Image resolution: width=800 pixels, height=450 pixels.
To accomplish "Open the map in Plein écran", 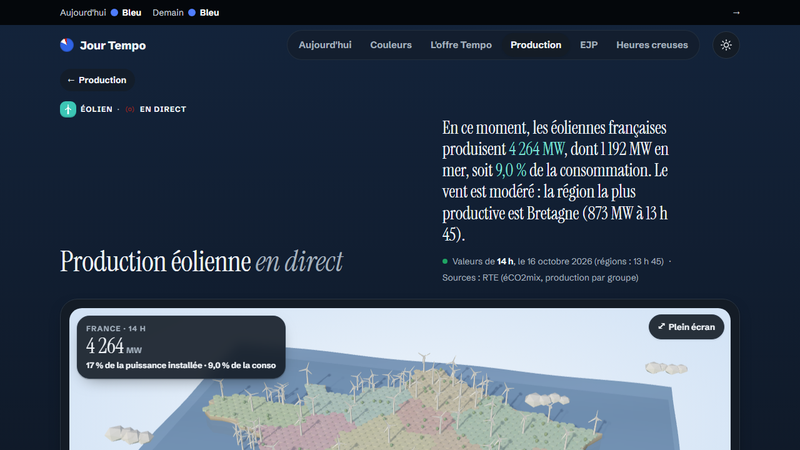I will (686, 327).
